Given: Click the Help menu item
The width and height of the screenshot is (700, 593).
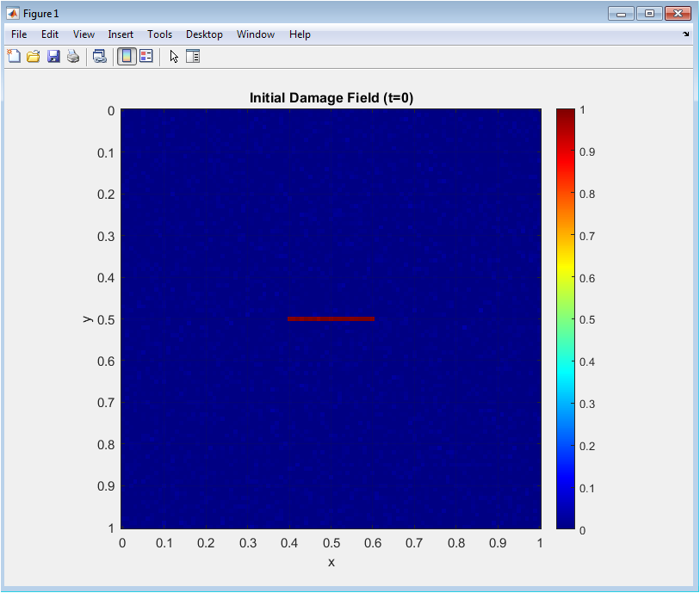Looking at the screenshot, I should point(300,34).
